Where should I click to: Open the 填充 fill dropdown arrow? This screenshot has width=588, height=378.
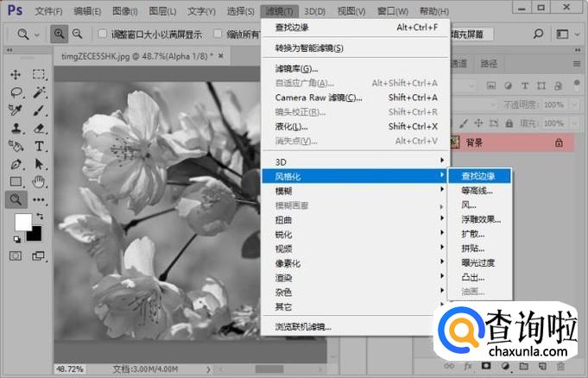click(x=574, y=123)
